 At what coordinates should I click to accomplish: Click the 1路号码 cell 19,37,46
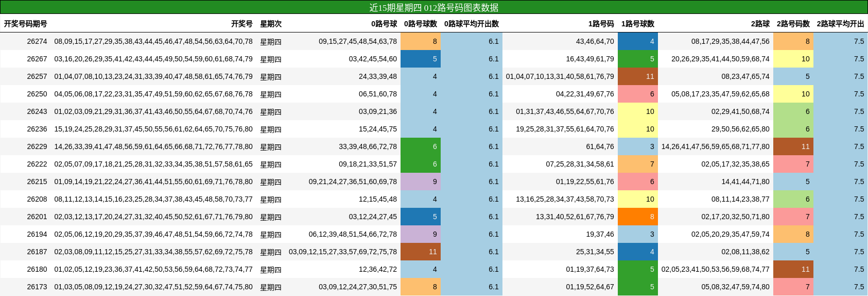[600, 234]
